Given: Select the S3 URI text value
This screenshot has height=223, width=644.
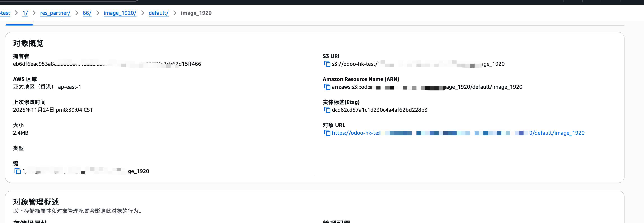Looking at the screenshot, I should (418, 64).
